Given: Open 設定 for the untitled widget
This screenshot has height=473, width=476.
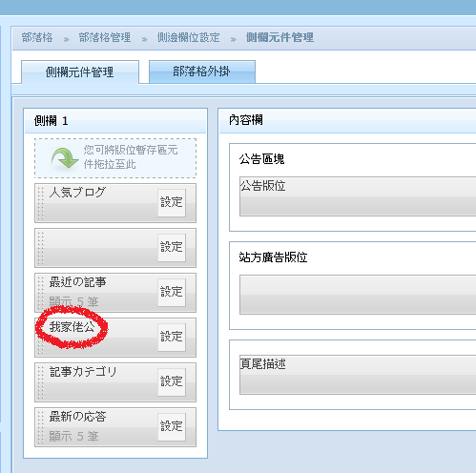Looking at the screenshot, I should point(172,248).
